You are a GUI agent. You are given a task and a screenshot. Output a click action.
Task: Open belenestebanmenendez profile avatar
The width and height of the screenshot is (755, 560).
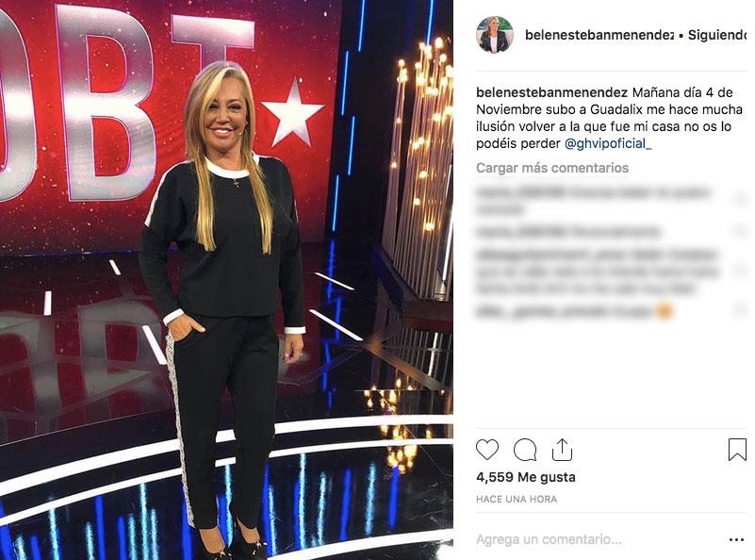click(495, 35)
